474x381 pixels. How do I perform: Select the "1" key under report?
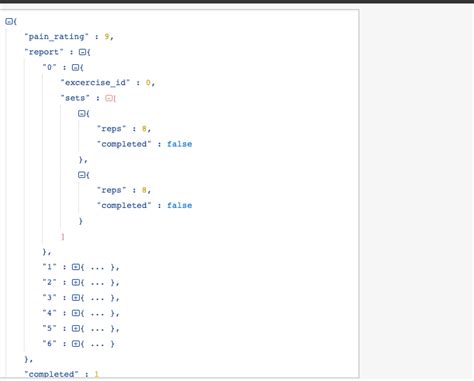click(49, 267)
